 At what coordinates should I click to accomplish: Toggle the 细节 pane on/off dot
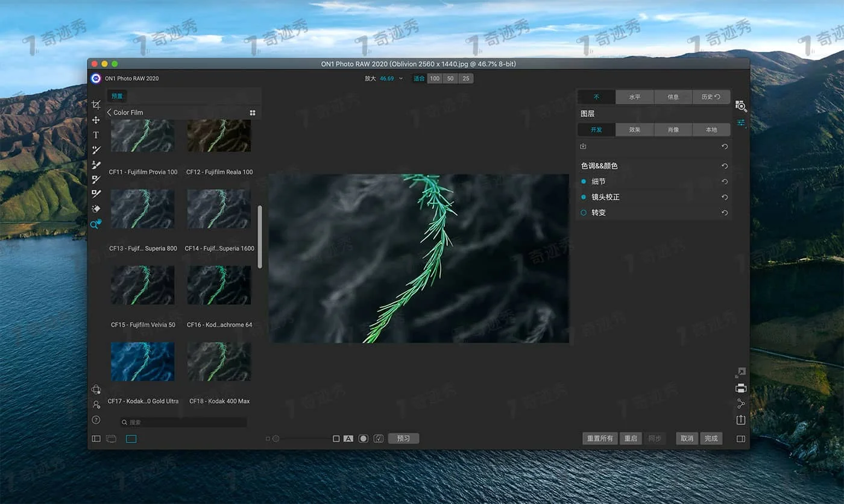pyautogui.click(x=584, y=181)
